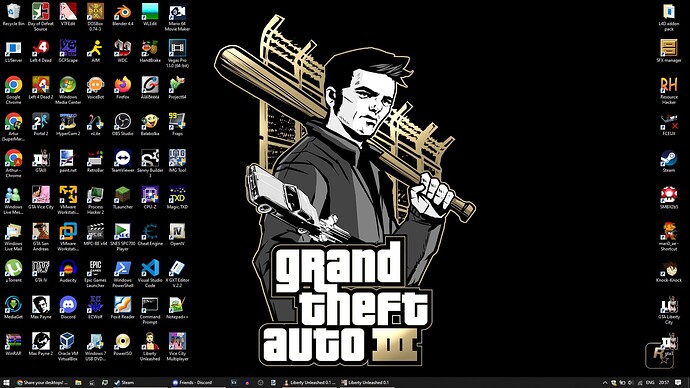Open the Epic Games Launcher shortcut
690x388 pixels.
click(95, 273)
